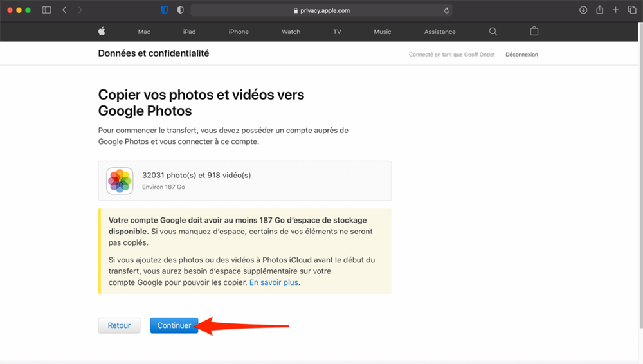Open the search magnifier icon
643x364 pixels.
(493, 32)
